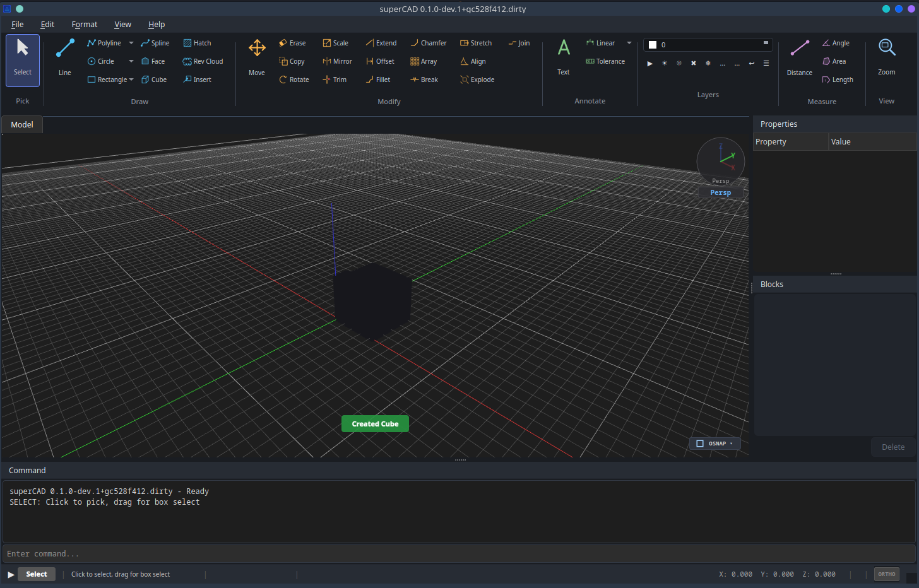Viewport: 919px width, 588px height.
Task: Open the Array tool
Action: [424, 61]
